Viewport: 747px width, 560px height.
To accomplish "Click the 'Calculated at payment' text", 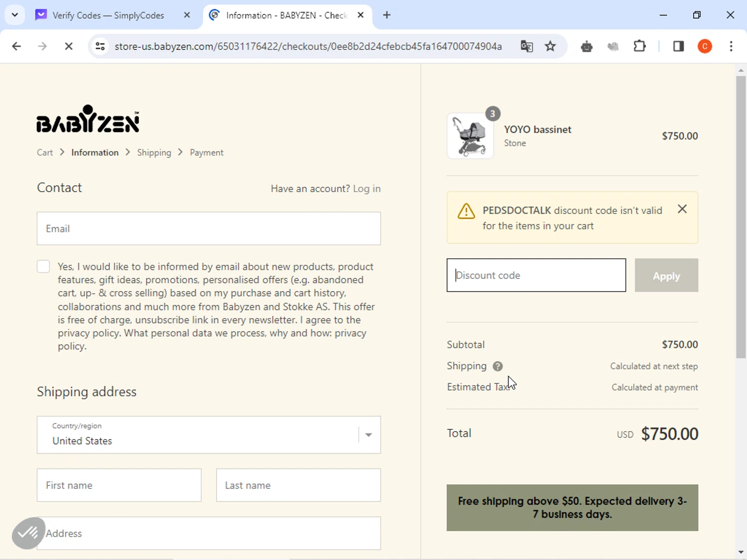I will coord(655,387).
